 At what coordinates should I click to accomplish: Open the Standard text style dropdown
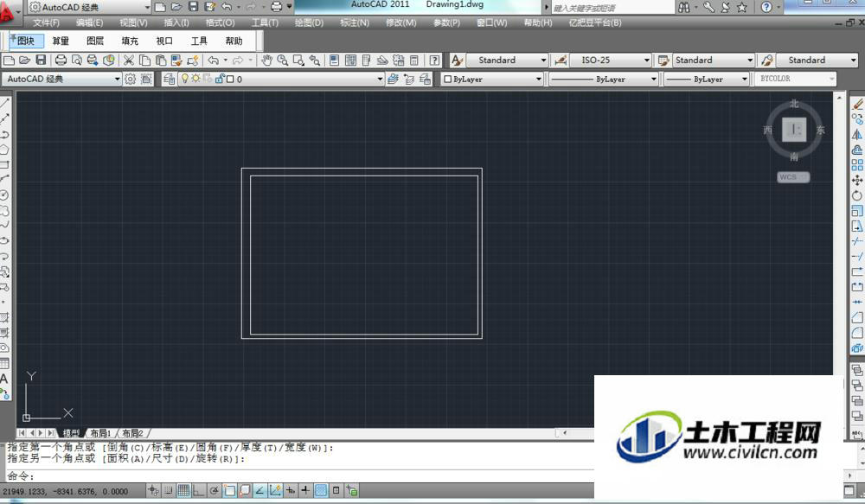pyautogui.click(x=543, y=61)
